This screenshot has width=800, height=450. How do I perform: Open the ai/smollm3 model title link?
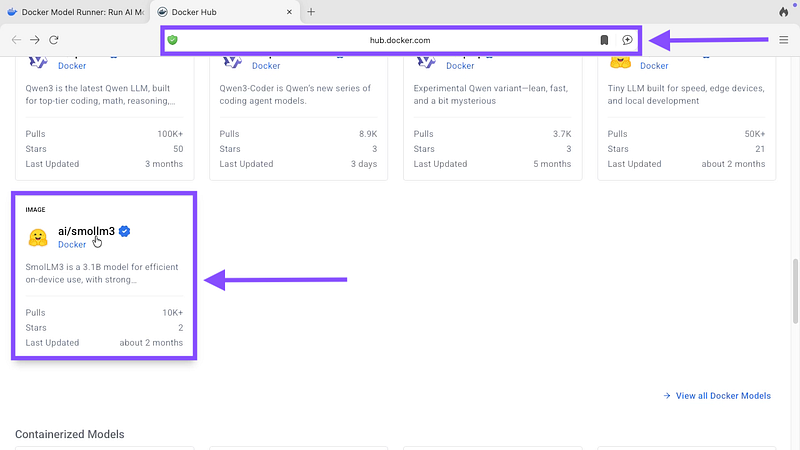pyautogui.click(x=86, y=231)
